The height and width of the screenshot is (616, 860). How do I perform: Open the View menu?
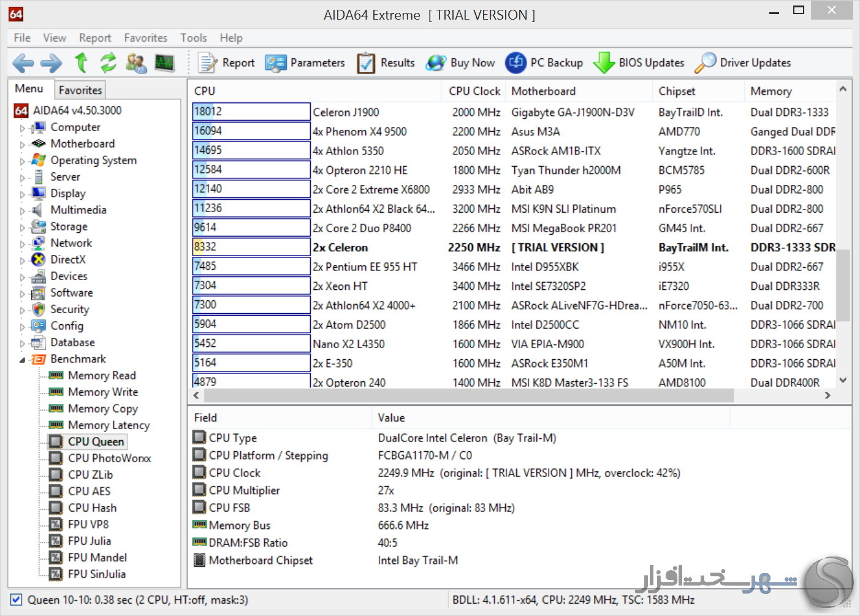pos(55,38)
